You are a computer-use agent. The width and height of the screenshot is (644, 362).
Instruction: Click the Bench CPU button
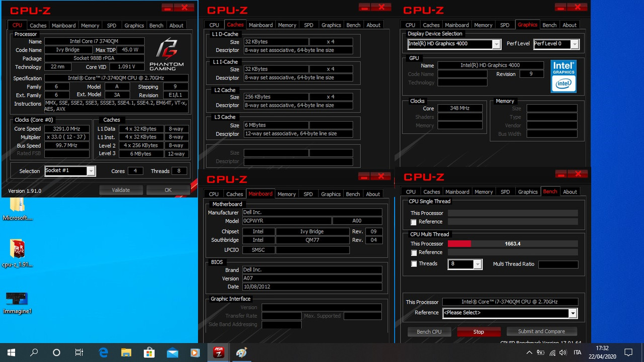point(429,332)
